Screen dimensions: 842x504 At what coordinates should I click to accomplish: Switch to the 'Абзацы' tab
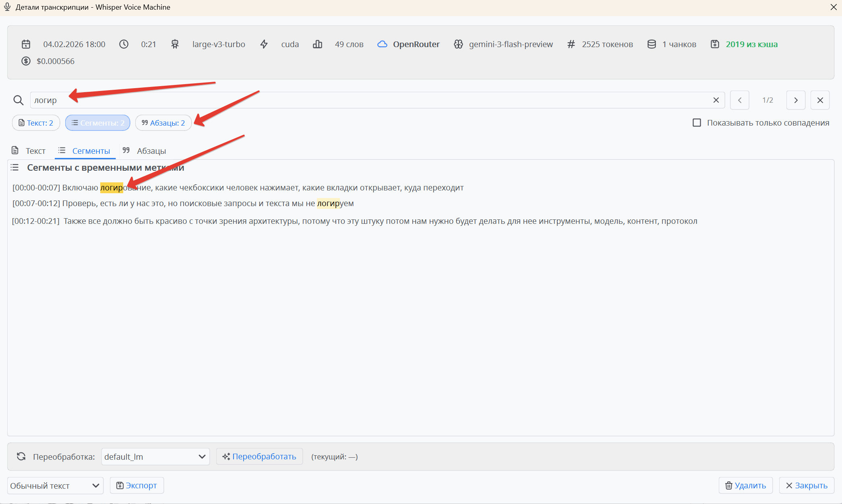(x=145, y=151)
